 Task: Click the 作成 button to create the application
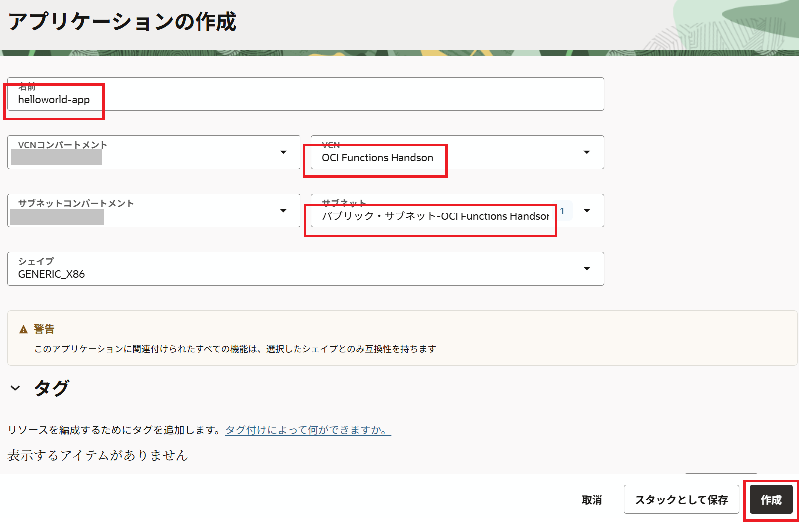click(771, 500)
